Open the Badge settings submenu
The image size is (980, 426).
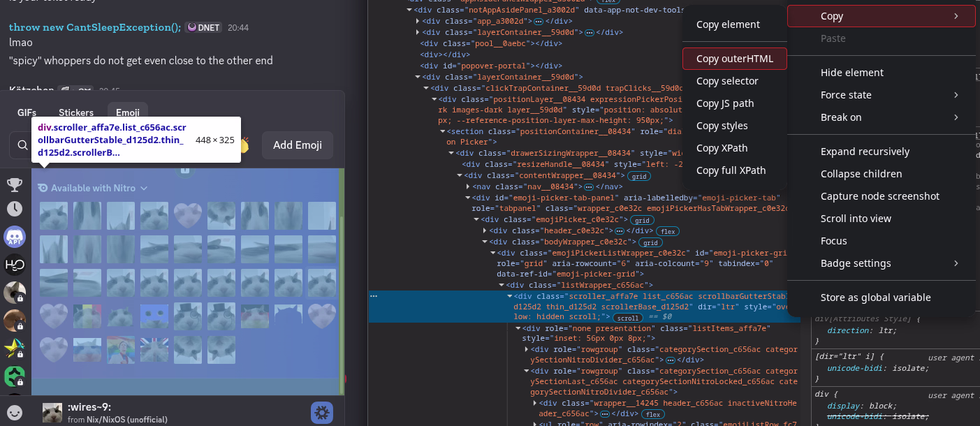pos(882,263)
